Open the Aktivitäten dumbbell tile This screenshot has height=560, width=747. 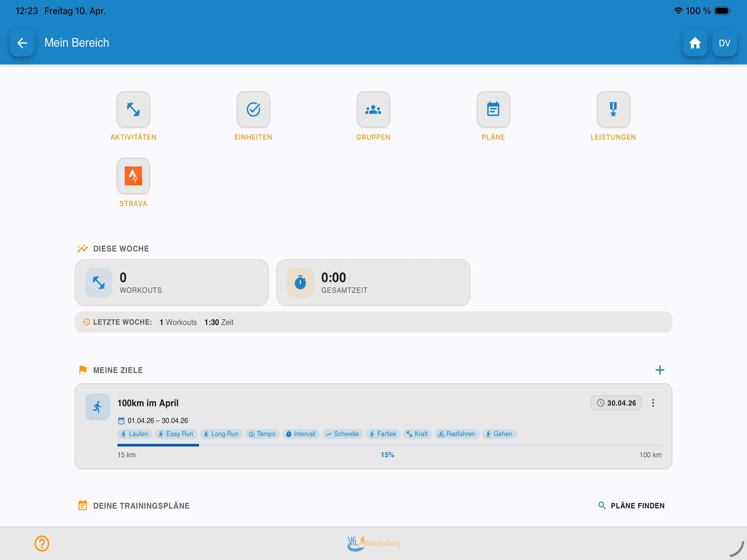(133, 109)
